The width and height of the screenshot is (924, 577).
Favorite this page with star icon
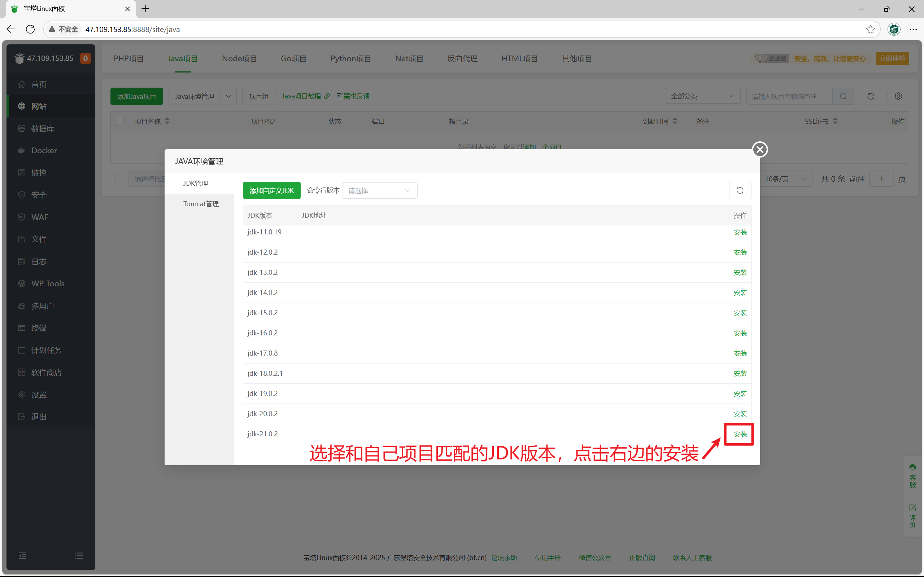[870, 29]
